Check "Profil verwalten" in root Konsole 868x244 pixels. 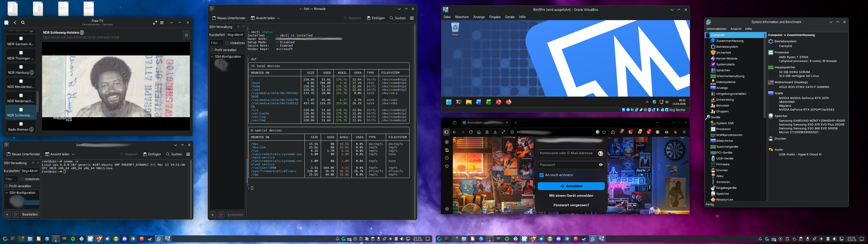(x=6, y=186)
